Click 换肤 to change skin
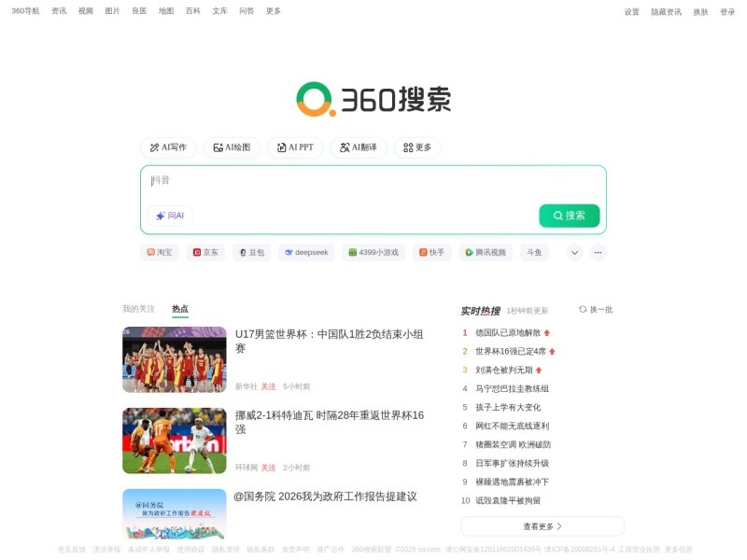The image size is (747, 560). coord(700,12)
